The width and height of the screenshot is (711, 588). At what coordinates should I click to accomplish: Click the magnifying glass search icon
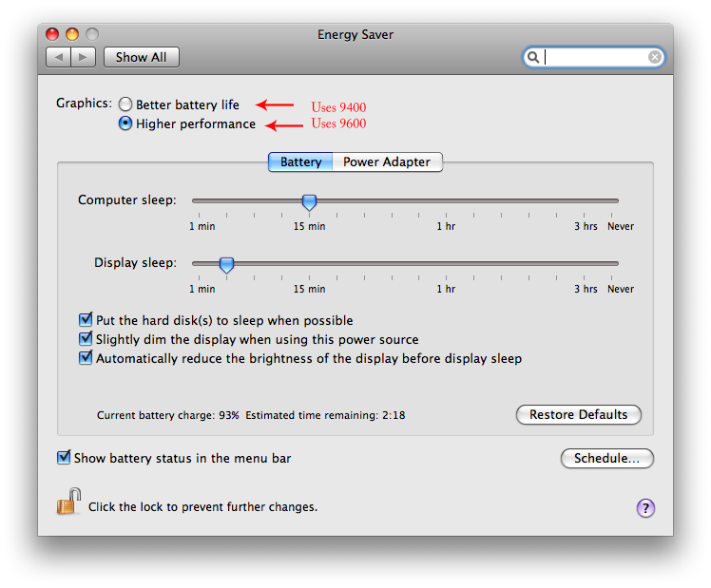533,57
